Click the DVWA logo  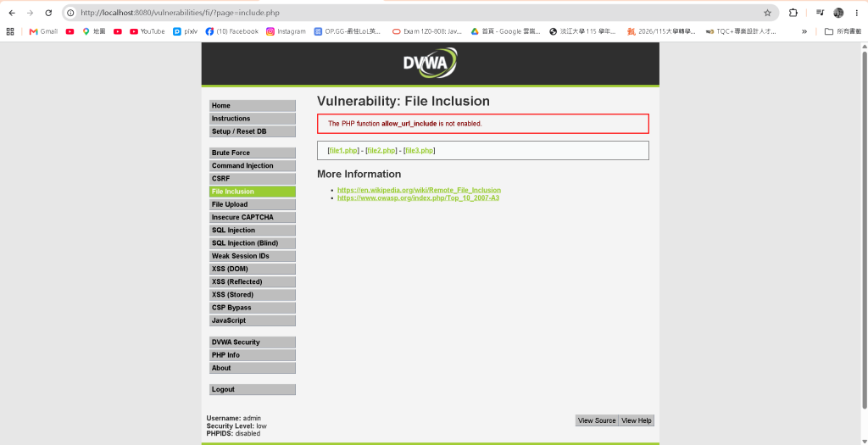pos(430,63)
